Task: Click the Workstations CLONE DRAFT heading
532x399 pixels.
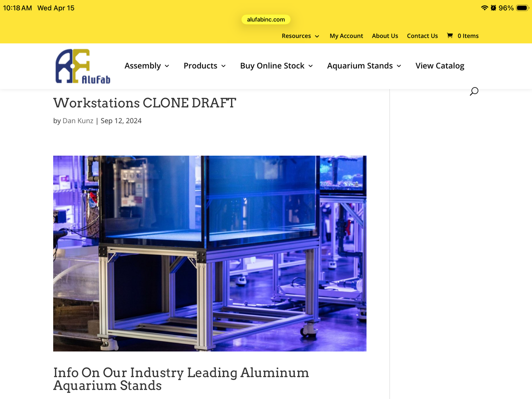Action: [145, 103]
